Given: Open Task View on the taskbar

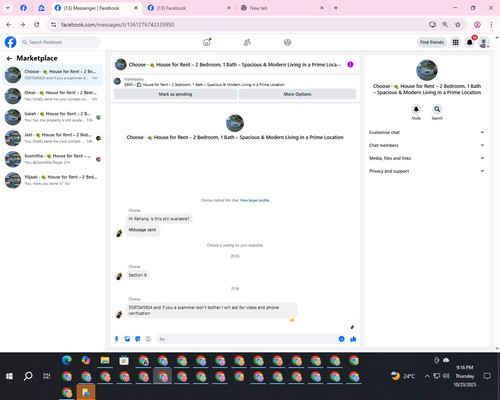Looking at the screenshot, I should tap(47, 376).
